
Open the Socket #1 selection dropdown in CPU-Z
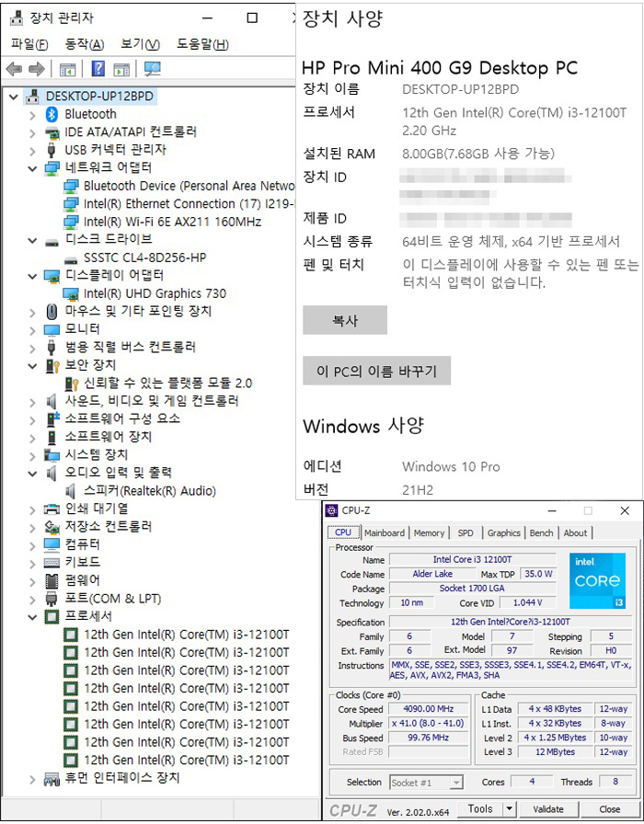(x=456, y=783)
